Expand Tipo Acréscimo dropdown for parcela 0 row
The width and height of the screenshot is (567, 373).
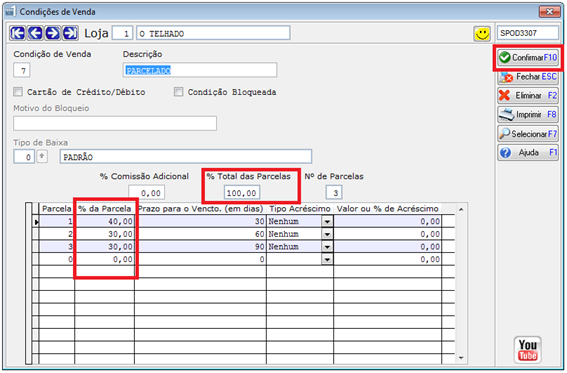[327, 260]
